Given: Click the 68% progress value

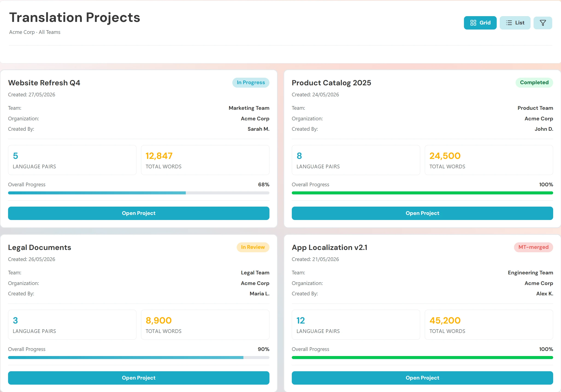Looking at the screenshot, I should click(264, 185).
